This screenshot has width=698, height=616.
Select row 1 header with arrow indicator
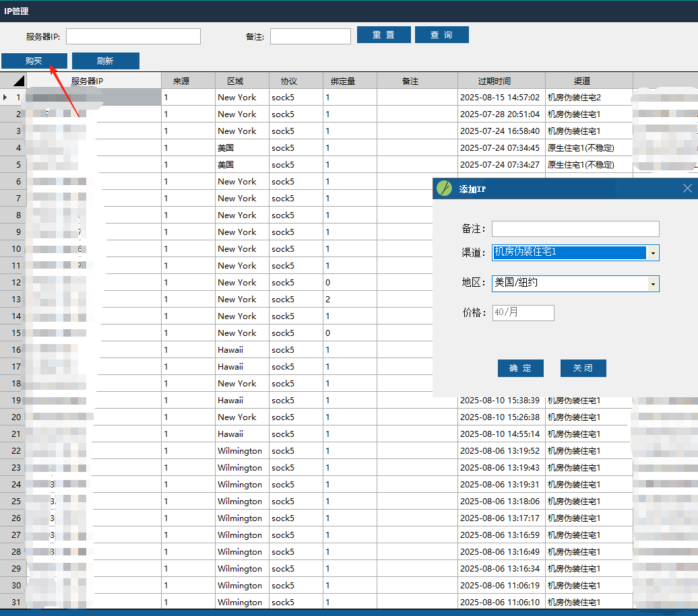(13, 98)
